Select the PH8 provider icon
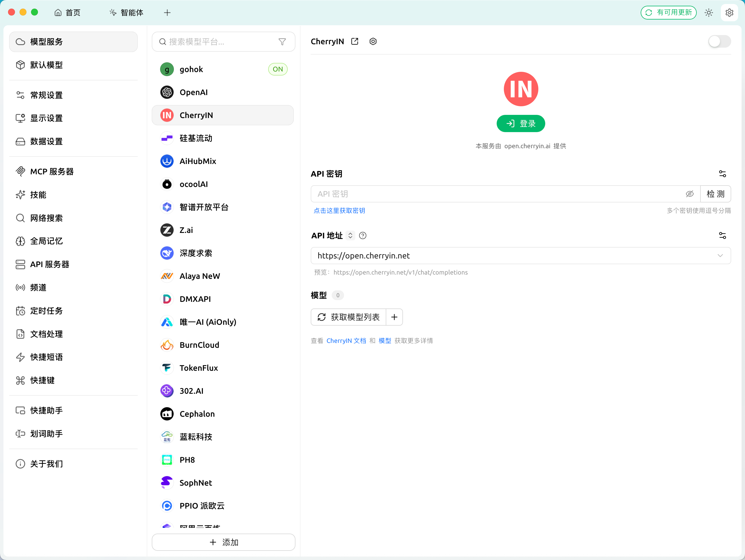The image size is (745, 560). pyautogui.click(x=167, y=460)
